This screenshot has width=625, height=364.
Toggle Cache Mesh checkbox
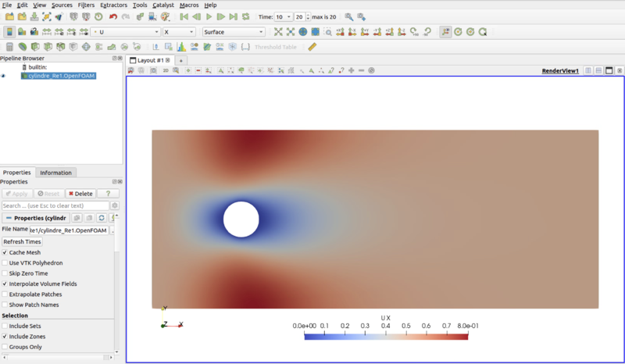pos(5,252)
